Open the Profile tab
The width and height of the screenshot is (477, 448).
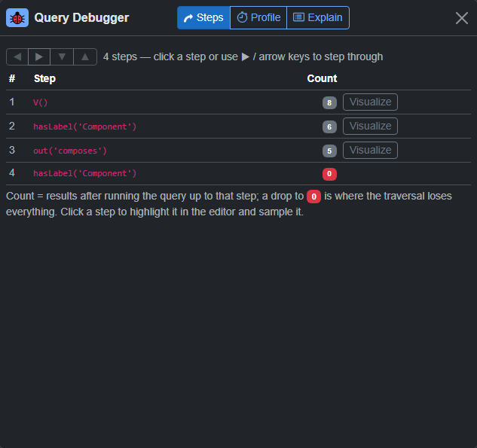tap(258, 17)
